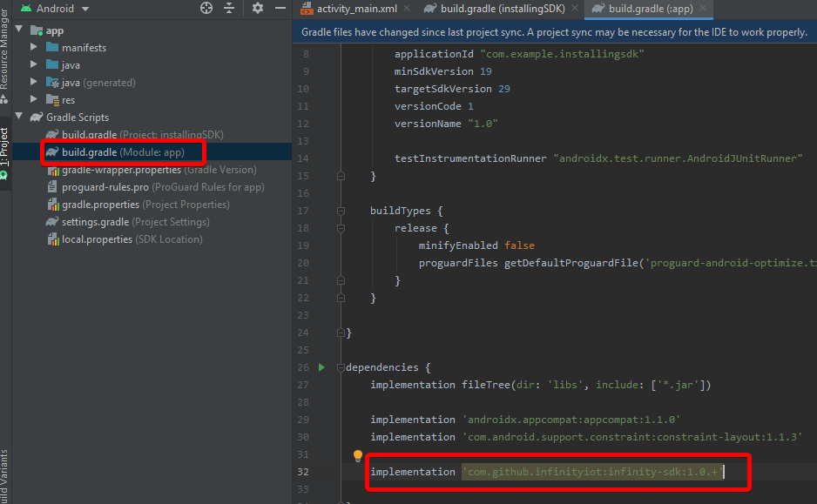Image resolution: width=817 pixels, height=504 pixels.
Task: Expand the manifests folder
Action: (34, 48)
